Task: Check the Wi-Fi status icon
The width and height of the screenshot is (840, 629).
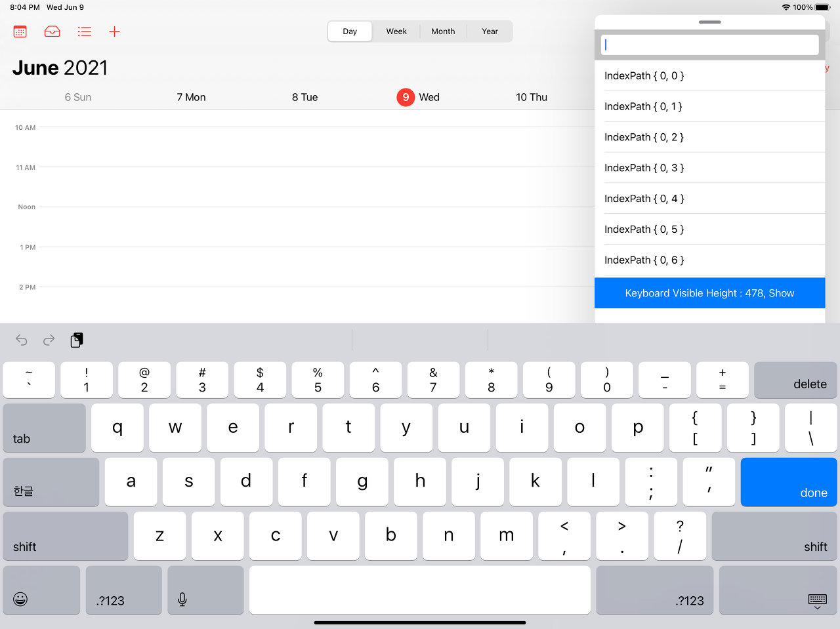Action: pyautogui.click(x=786, y=7)
